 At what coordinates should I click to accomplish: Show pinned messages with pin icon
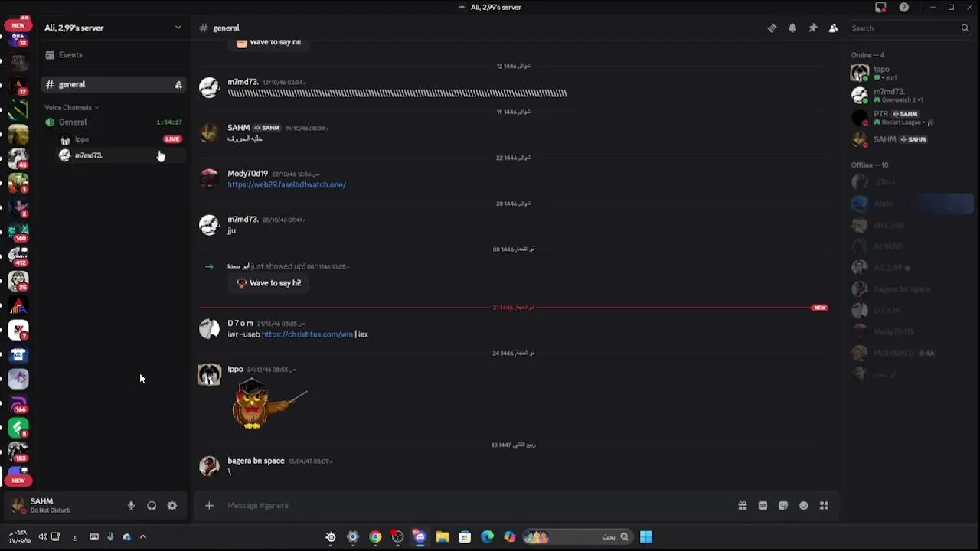tap(813, 28)
